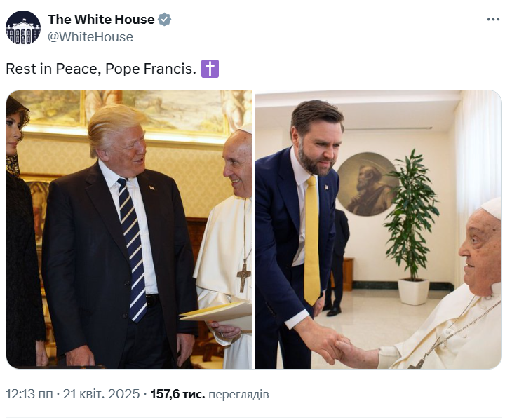Click the yellow tie in right photo
Viewport: 512px width, 420px height.
[311, 238]
